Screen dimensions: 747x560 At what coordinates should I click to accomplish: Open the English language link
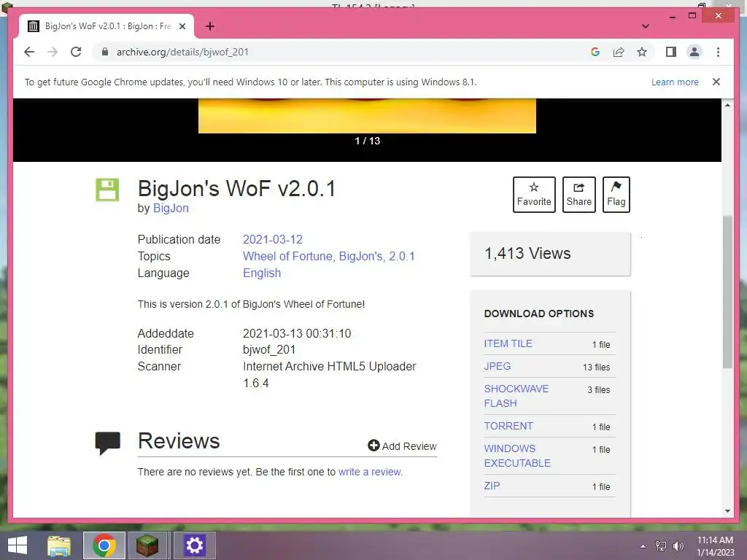click(262, 273)
